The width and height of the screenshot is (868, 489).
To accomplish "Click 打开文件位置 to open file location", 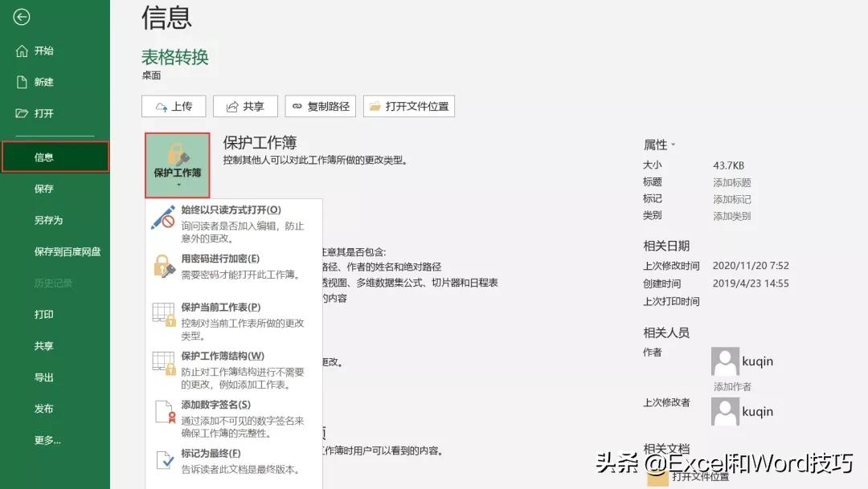I will [409, 105].
